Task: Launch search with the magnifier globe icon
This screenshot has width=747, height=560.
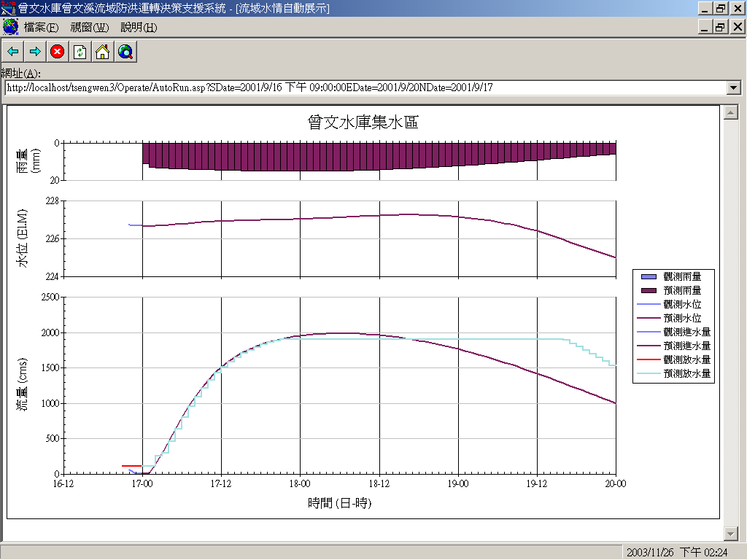Action: (x=125, y=52)
